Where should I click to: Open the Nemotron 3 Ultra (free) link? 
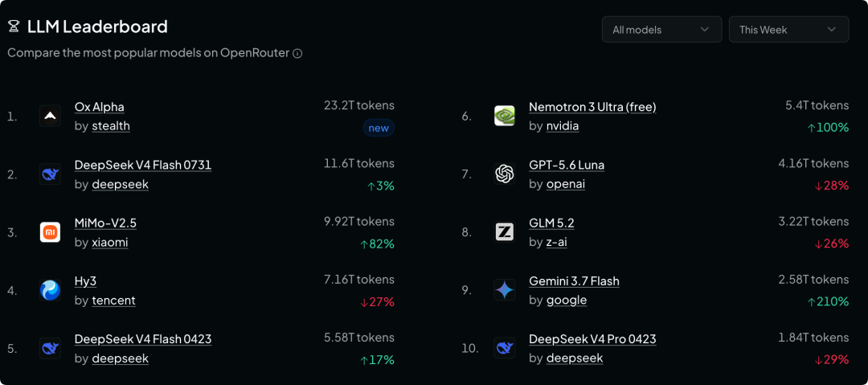coord(592,106)
